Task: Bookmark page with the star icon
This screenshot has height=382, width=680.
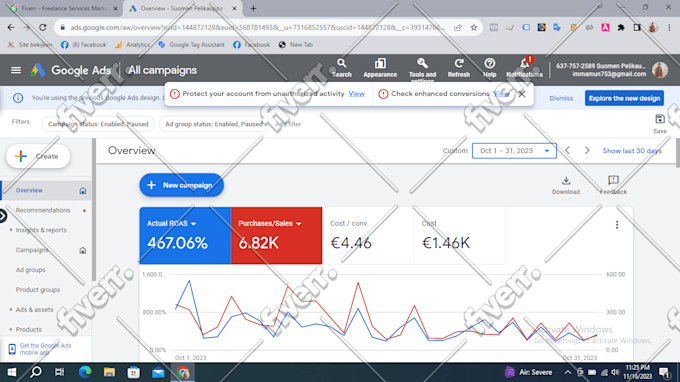Action: pyautogui.click(x=474, y=27)
